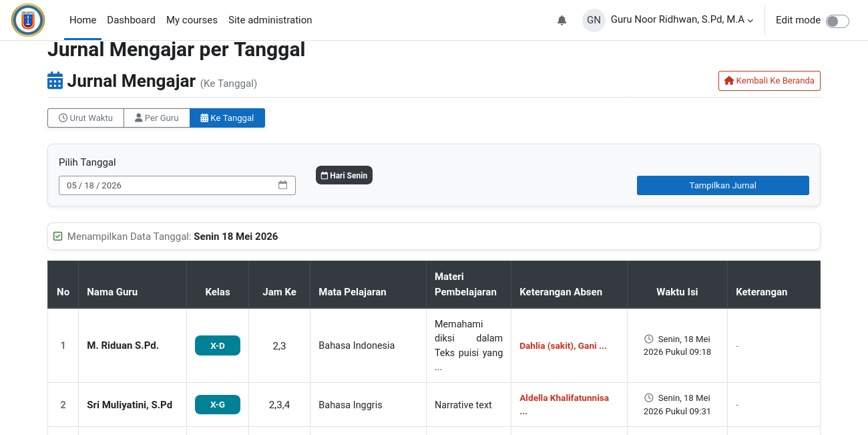Select Ke Tanggal view
Image resolution: width=868 pixels, height=435 pixels.
(227, 118)
